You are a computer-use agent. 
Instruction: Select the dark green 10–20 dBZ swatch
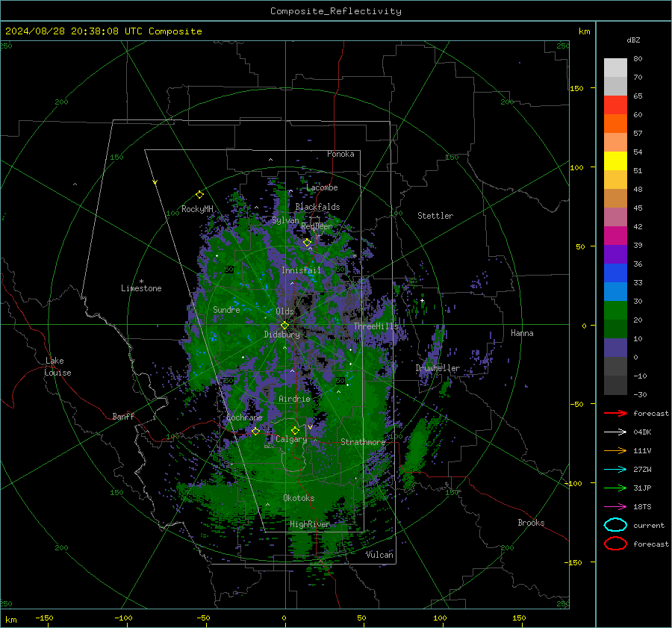click(x=615, y=329)
